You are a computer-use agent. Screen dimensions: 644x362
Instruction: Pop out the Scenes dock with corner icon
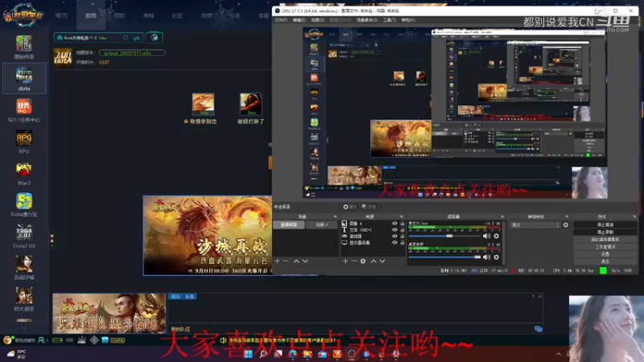tap(335, 216)
